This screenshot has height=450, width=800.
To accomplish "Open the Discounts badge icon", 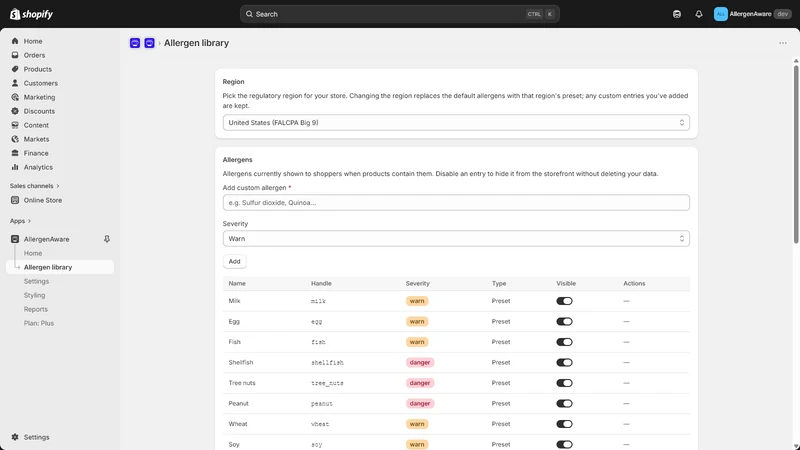I will click(15, 111).
